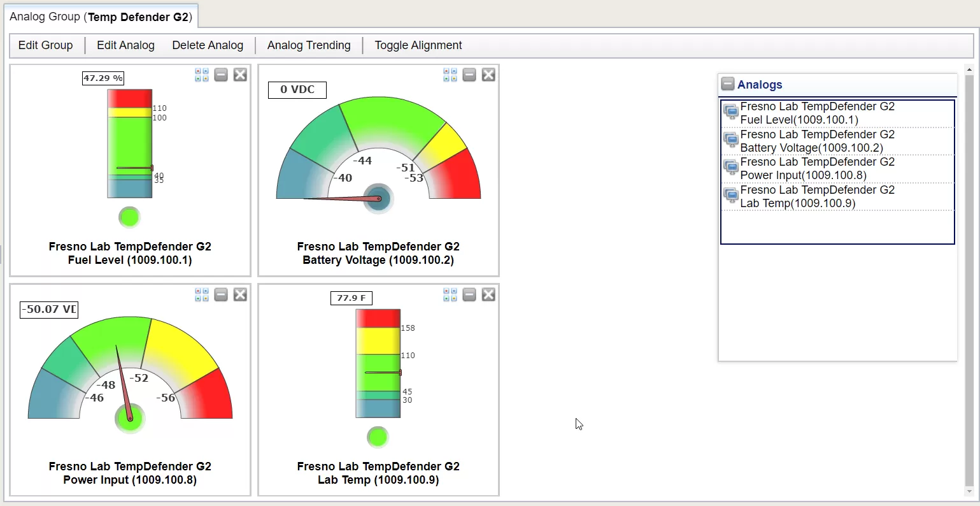
Task: Minimize the Battery Voltage gauge panel
Action: click(x=469, y=75)
